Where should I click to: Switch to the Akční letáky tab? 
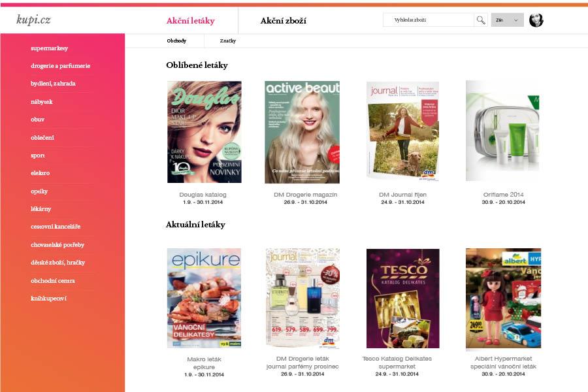191,21
